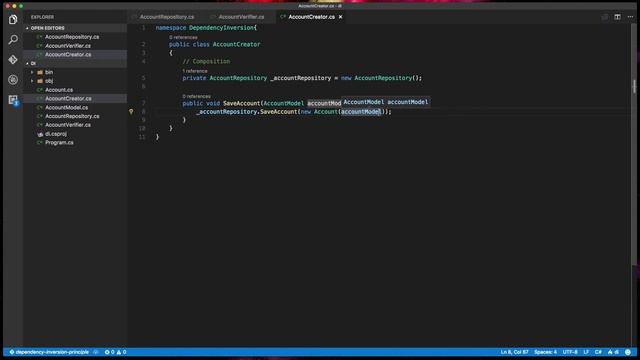Viewport: 640px width, 360px height.
Task: Click the AccountCreator class name in code
Action: 236,44
